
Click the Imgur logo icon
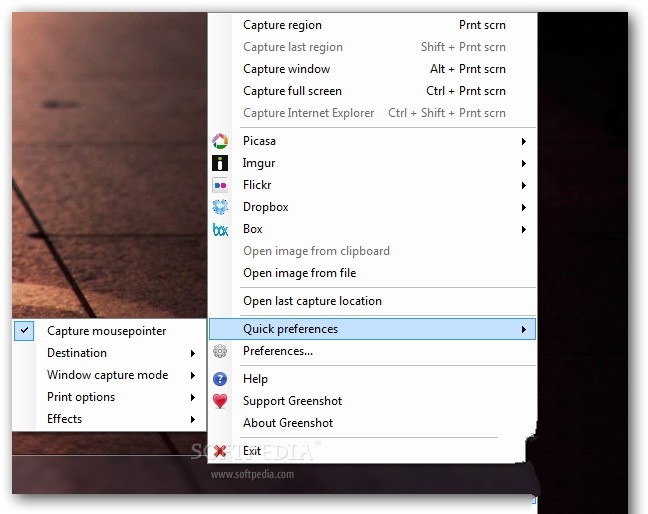click(x=220, y=163)
